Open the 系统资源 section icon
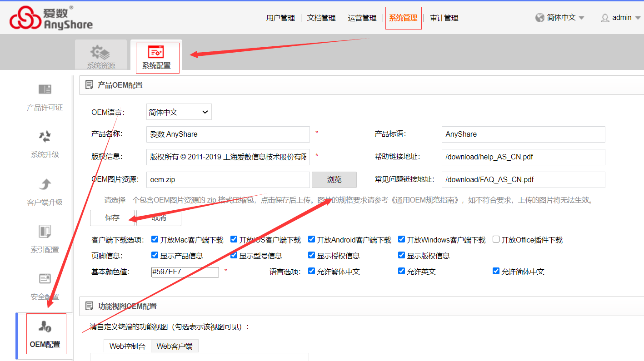 coord(101,52)
